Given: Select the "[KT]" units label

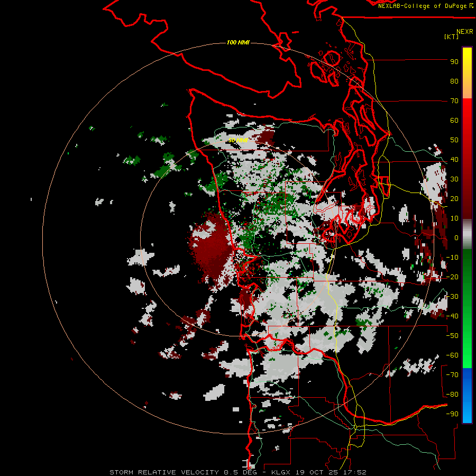Looking at the screenshot, I should (452, 36).
